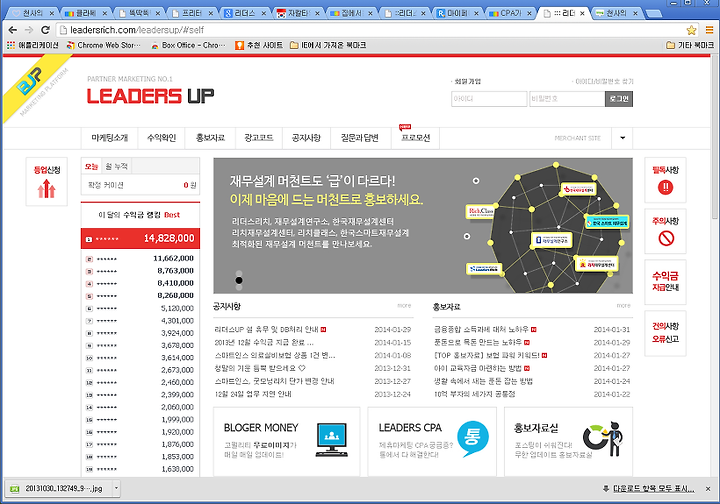This screenshot has height=504, width=720.
Task: Open the 질문과답변 menu
Action: click(x=360, y=138)
